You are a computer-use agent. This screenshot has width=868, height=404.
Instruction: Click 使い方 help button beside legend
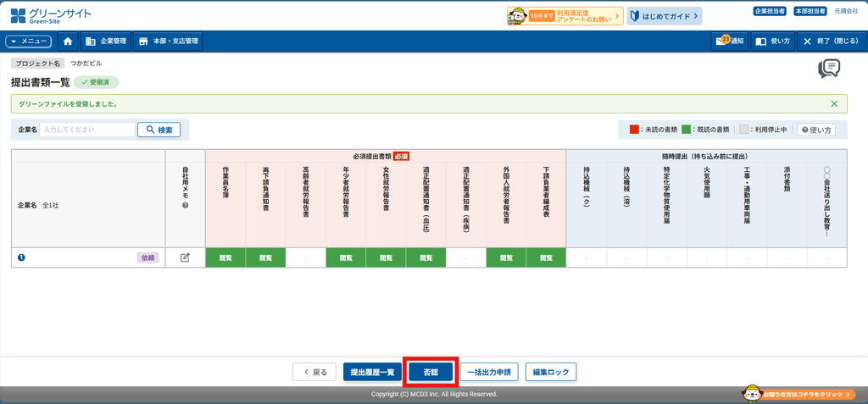click(x=816, y=130)
